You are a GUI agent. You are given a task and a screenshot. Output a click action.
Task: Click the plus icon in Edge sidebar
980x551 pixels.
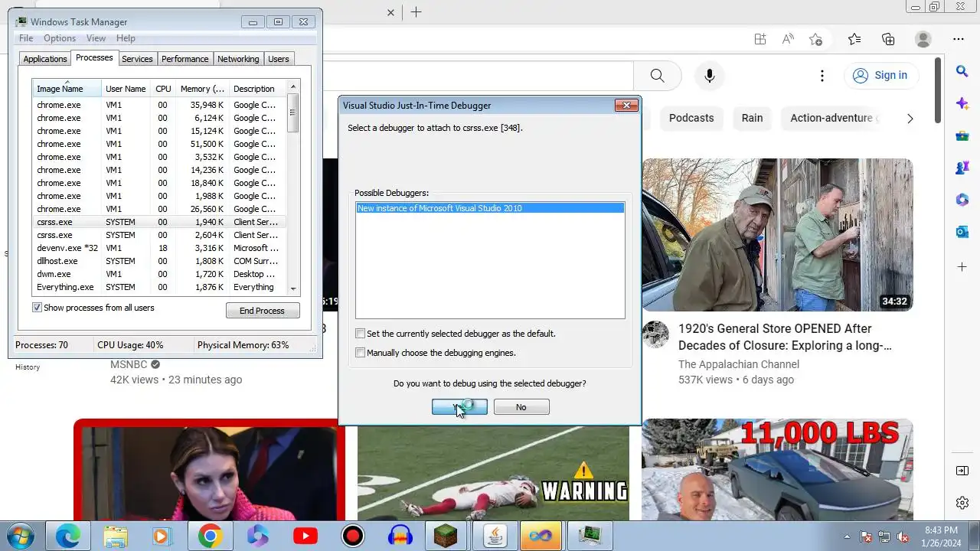point(962,267)
